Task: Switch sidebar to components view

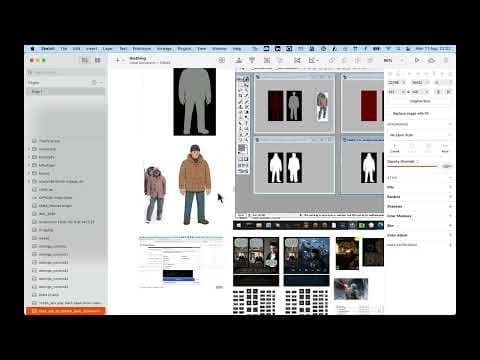Action: click(98, 60)
